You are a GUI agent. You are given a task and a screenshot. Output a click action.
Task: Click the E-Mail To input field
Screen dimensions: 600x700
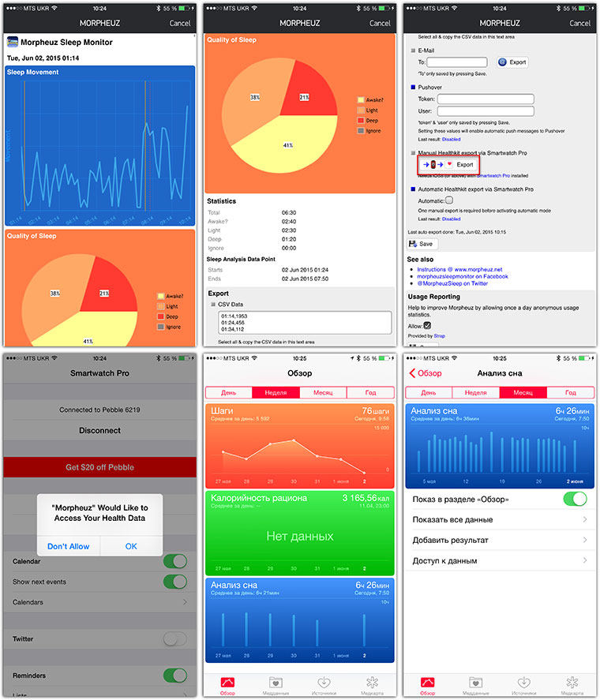(457, 62)
